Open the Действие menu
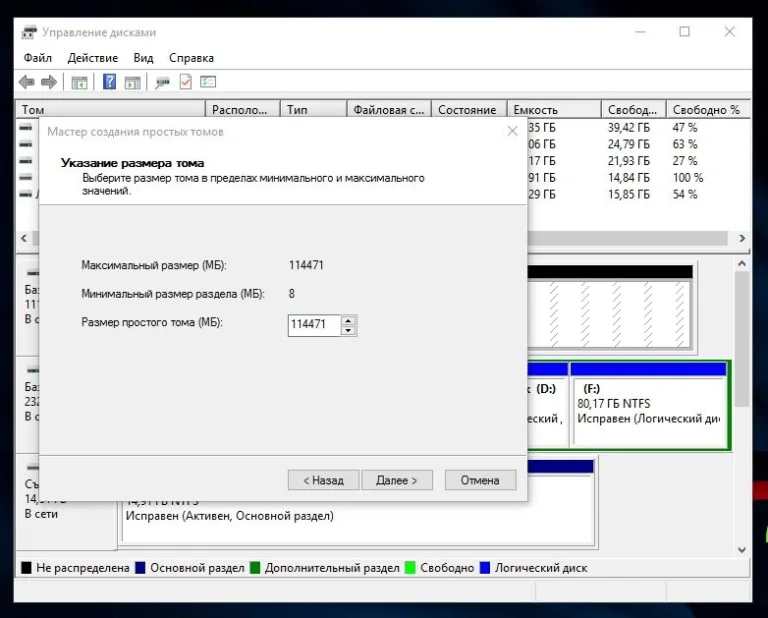This screenshot has width=768, height=618. (93, 58)
